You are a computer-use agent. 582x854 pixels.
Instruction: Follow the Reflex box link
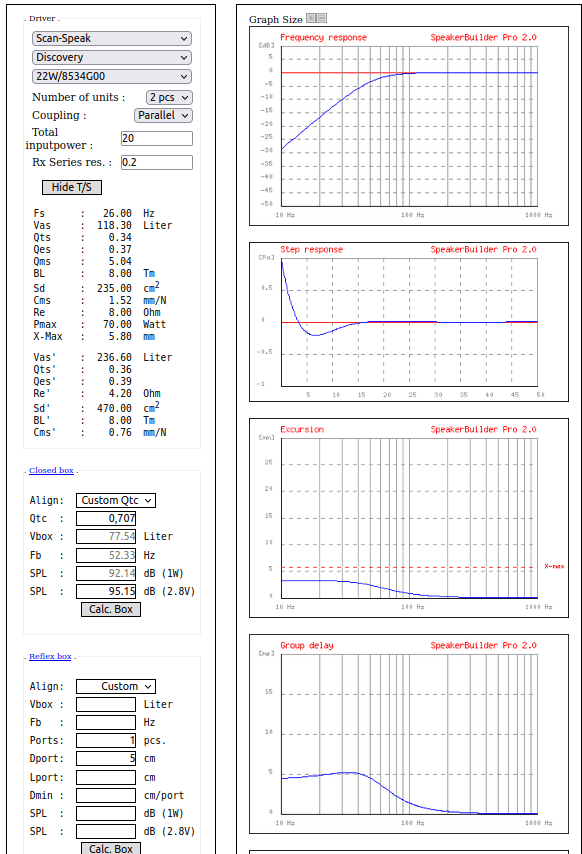50,656
